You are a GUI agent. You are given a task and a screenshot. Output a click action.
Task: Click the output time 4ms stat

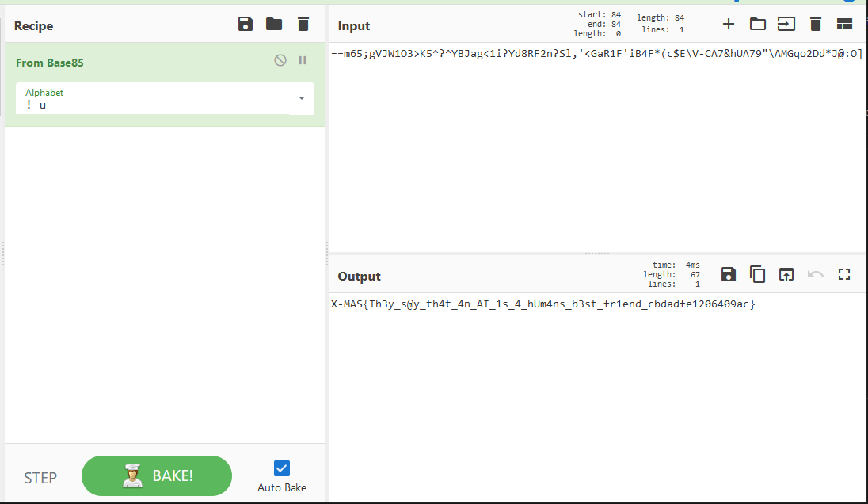pos(676,265)
